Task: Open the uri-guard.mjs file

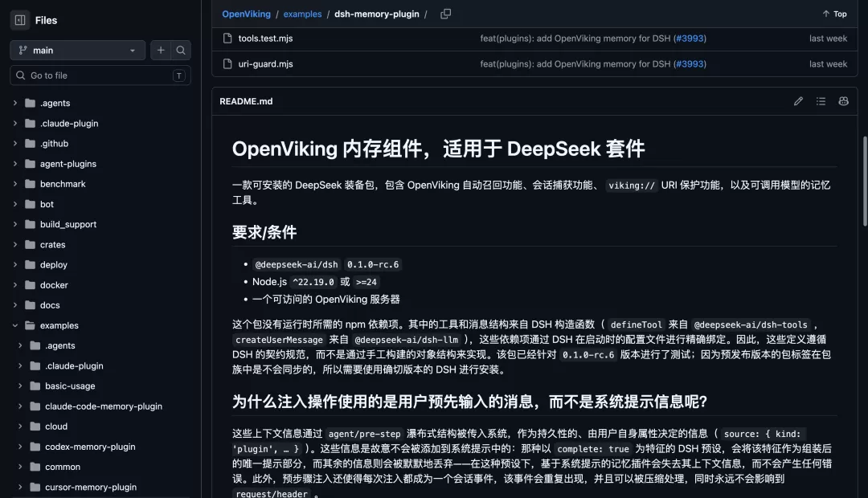Action: pyautogui.click(x=266, y=63)
